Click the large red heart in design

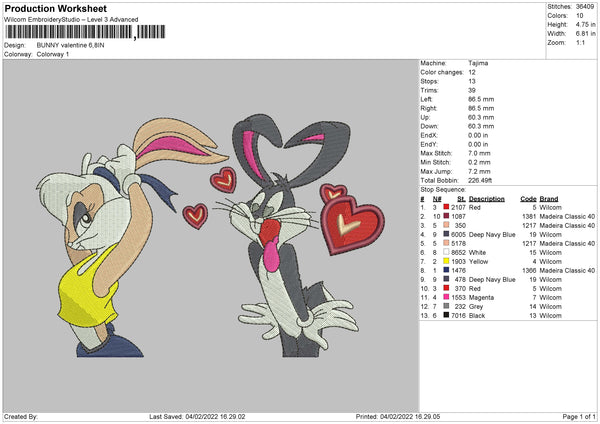[352, 226]
